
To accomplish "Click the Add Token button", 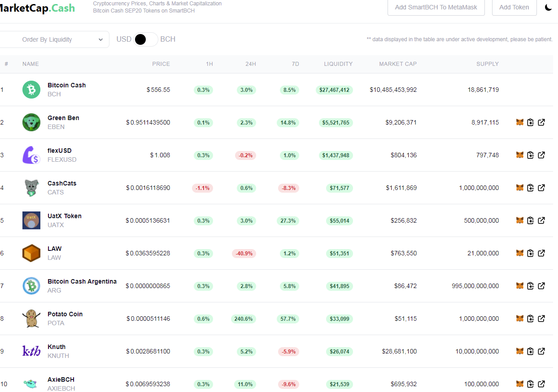I will point(514,7).
